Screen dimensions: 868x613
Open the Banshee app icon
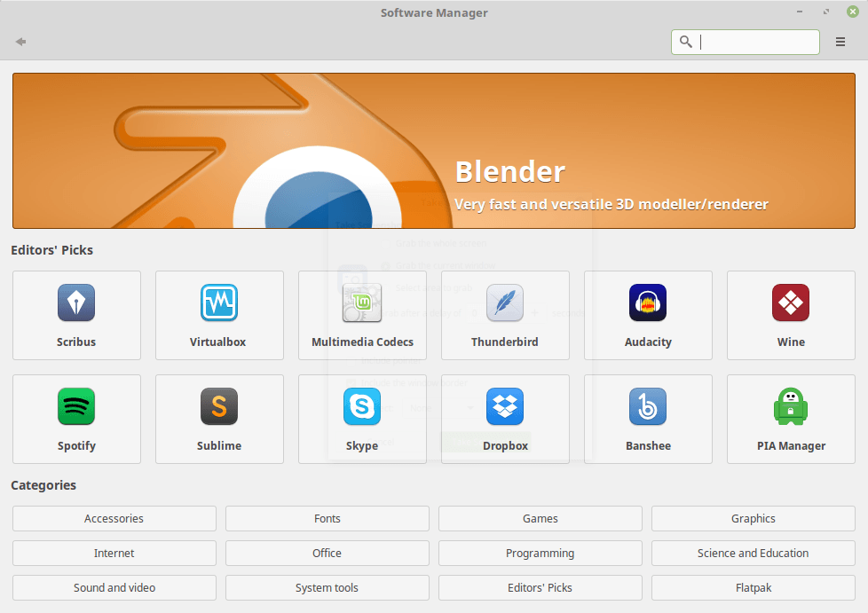[x=648, y=406]
